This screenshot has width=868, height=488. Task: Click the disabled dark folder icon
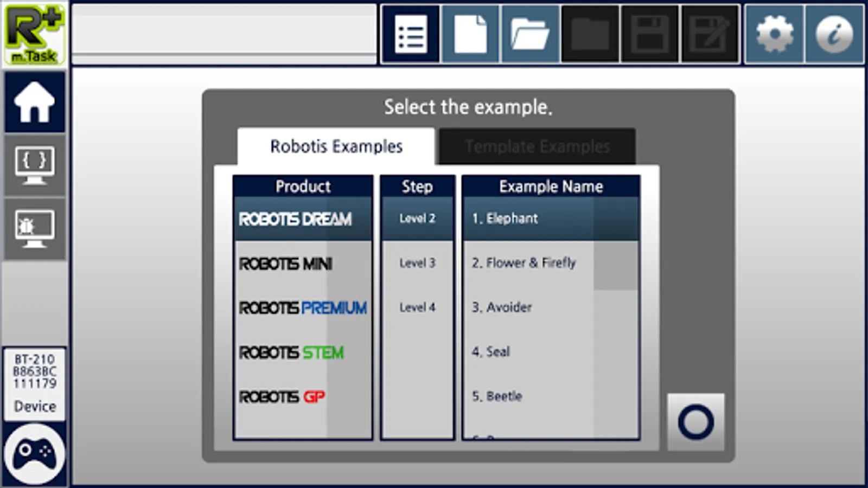(x=590, y=34)
